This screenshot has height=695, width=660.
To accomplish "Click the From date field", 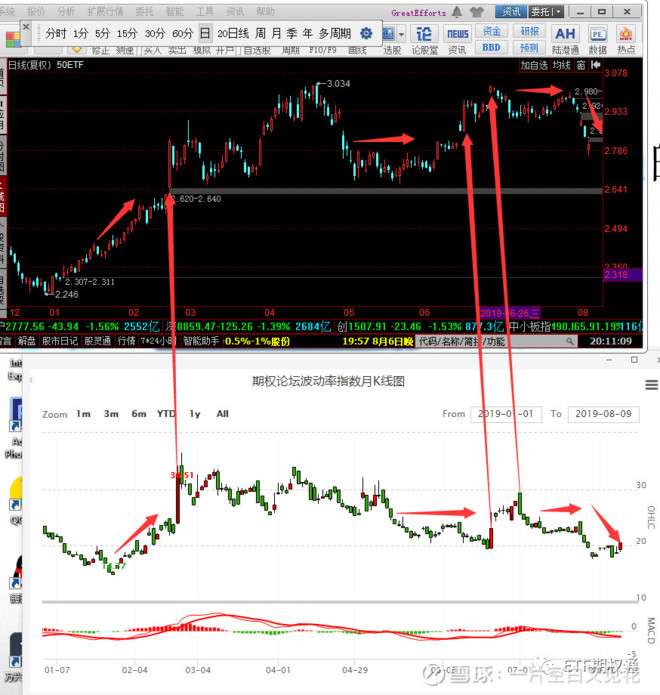I will click(x=506, y=414).
